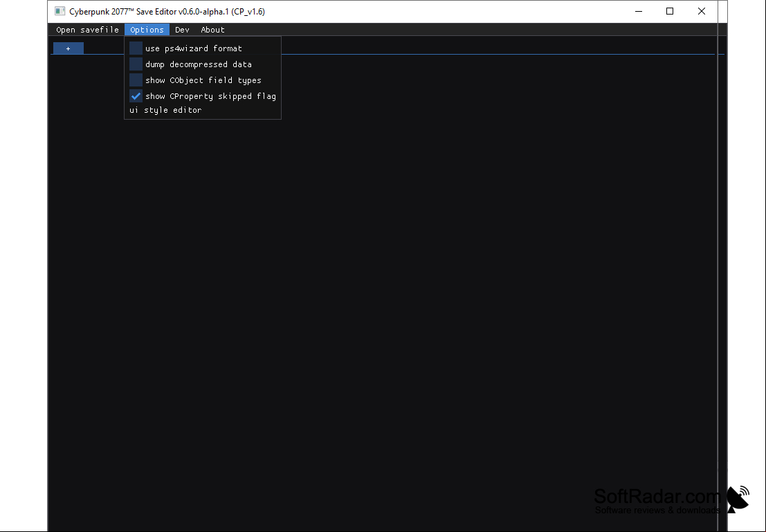766x532 pixels.
Task: Click the save editor app icon in title bar
Action: point(60,11)
